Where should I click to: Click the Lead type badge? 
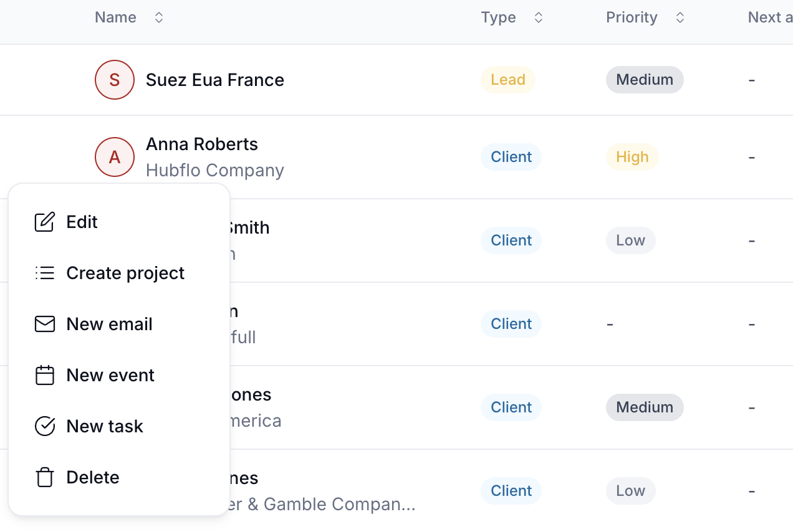508,80
